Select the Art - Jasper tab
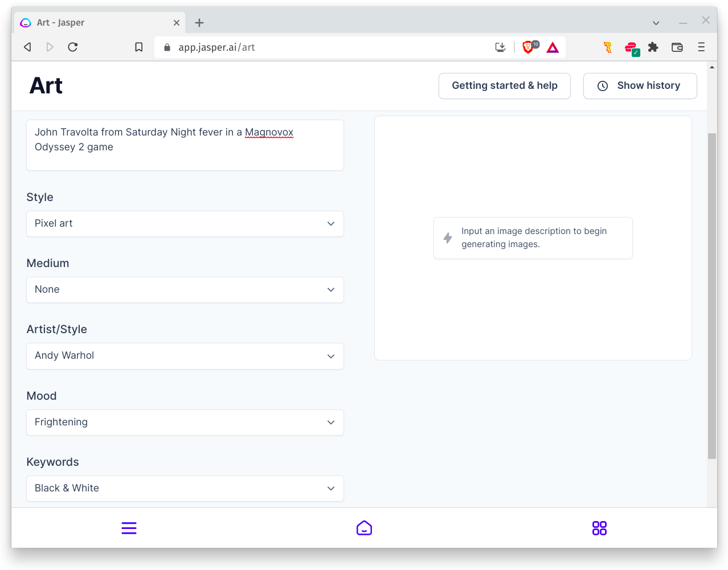Image resolution: width=728 pixels, height=570 pixels. (100, 23)
